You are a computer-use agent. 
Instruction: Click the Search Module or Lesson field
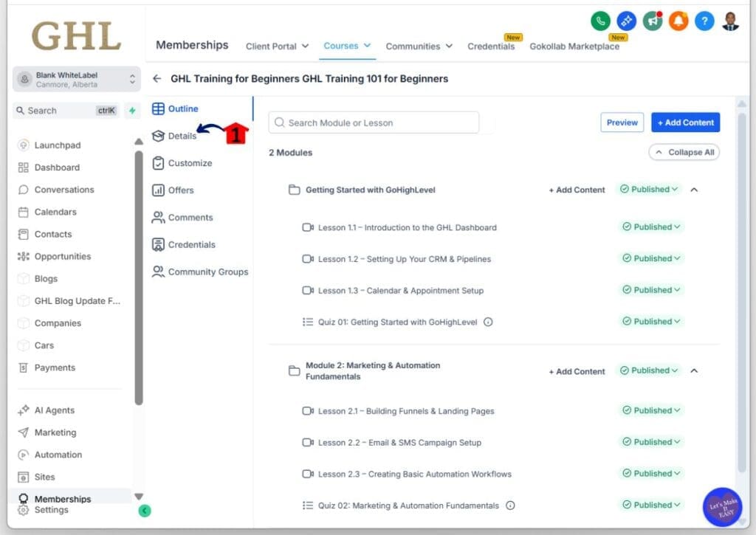click(x=374, y=122)
